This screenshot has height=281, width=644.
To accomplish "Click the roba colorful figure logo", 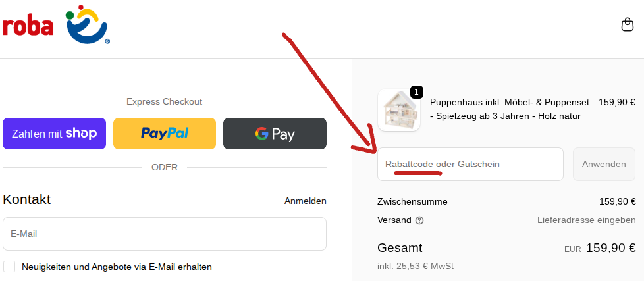I will click(x=88, y=25).
